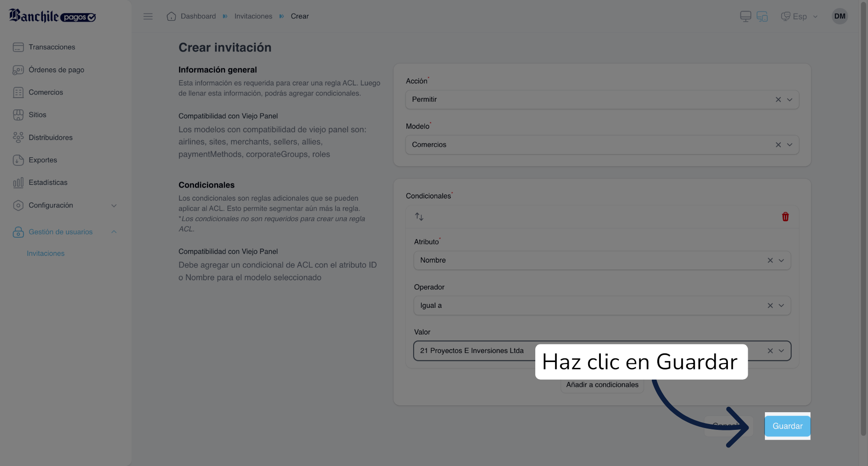868x466 pixels.
Task: Click the Distribuidores people icon
Action: (x=18, y=137)
